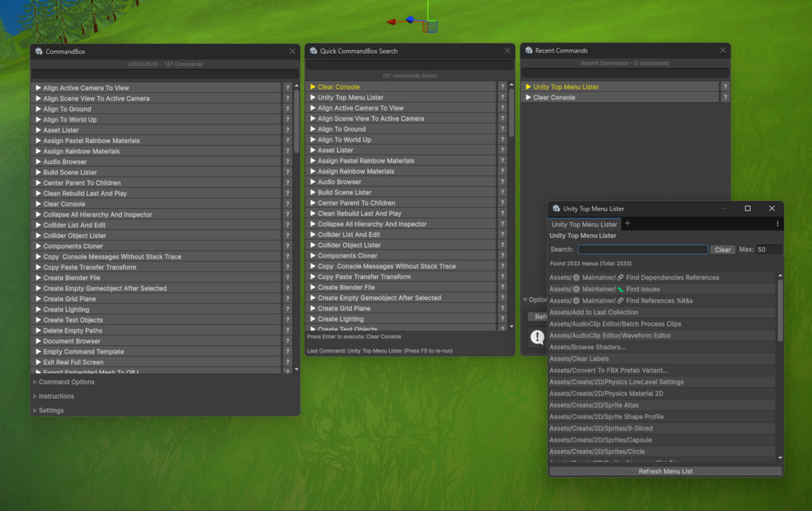Click help icon beside Create Blender File in Quick Search
812x511 pixels.
[x=502, y=287]
